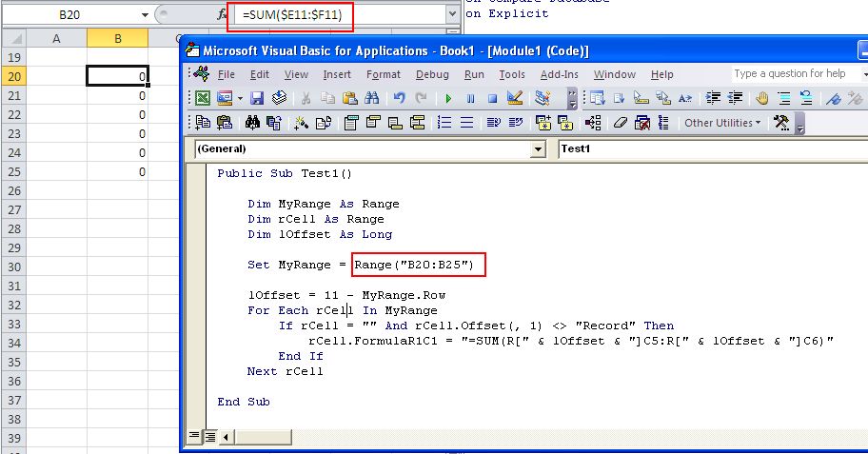868x454 pixels.
Task: Expand the Standard toolbar options chevron
Action: [x=572, y=99]
